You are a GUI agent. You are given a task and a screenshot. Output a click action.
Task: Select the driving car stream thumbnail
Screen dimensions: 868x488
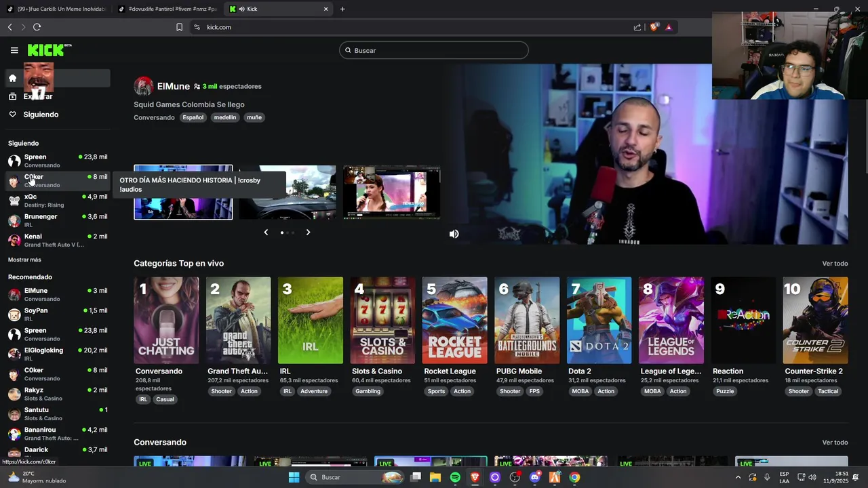point(288,192)
